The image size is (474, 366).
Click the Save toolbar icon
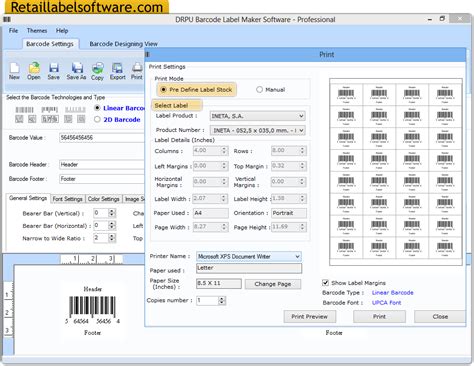[54, 71]
